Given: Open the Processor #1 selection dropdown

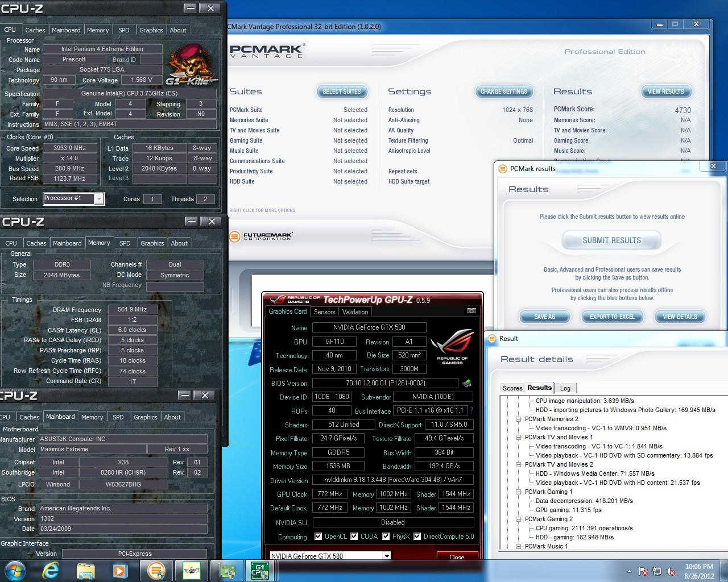Looking at the screenshot, I should (99, 198).
